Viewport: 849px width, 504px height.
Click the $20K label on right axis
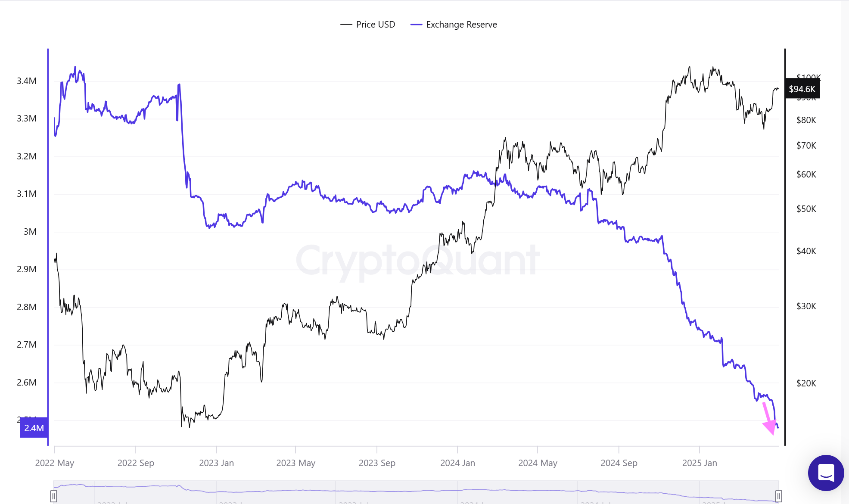[x=806, y=383]
